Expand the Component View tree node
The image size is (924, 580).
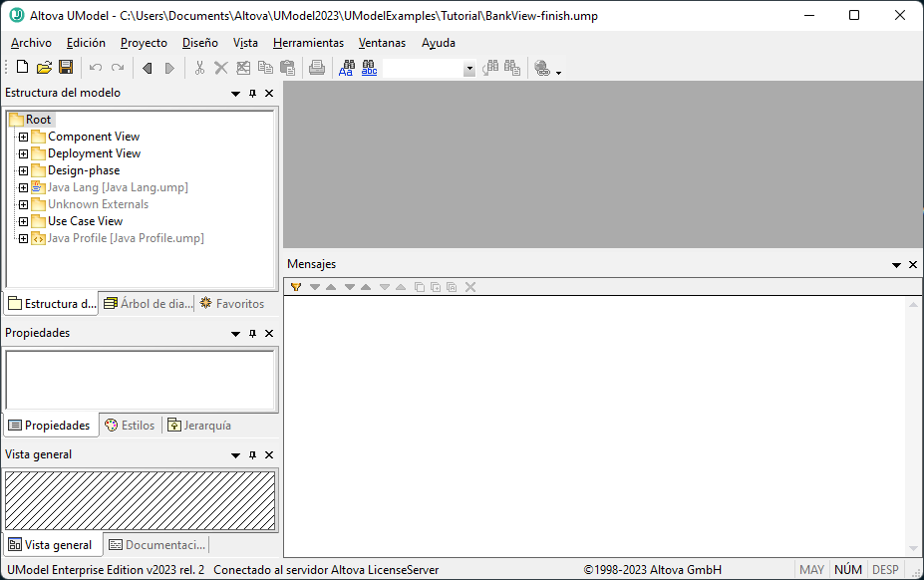[x=23, y=137]
